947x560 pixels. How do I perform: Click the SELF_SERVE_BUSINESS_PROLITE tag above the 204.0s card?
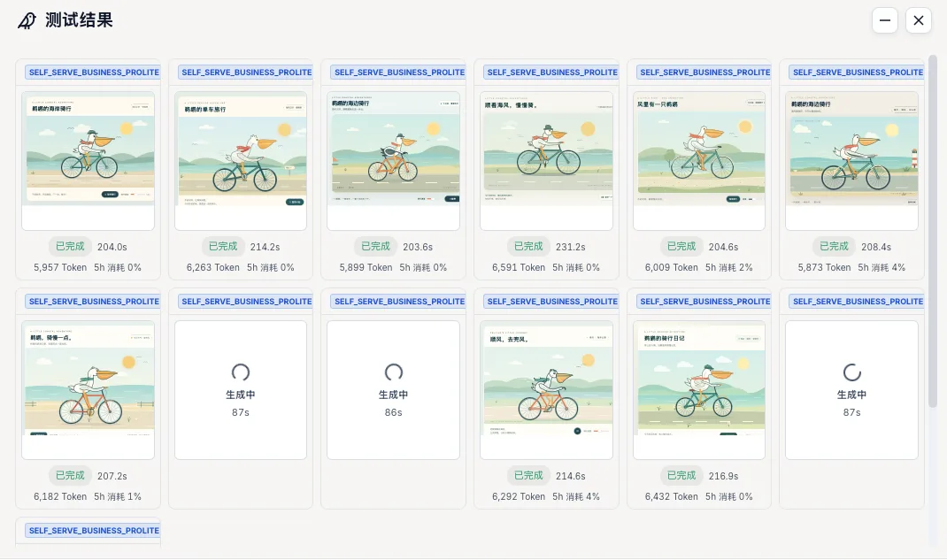[x=93, y=73]
